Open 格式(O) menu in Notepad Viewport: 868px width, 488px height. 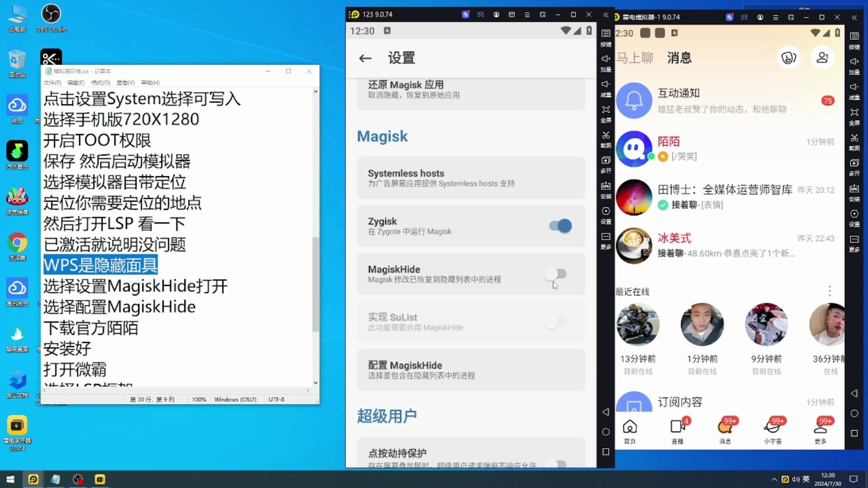tap(100, 83)
